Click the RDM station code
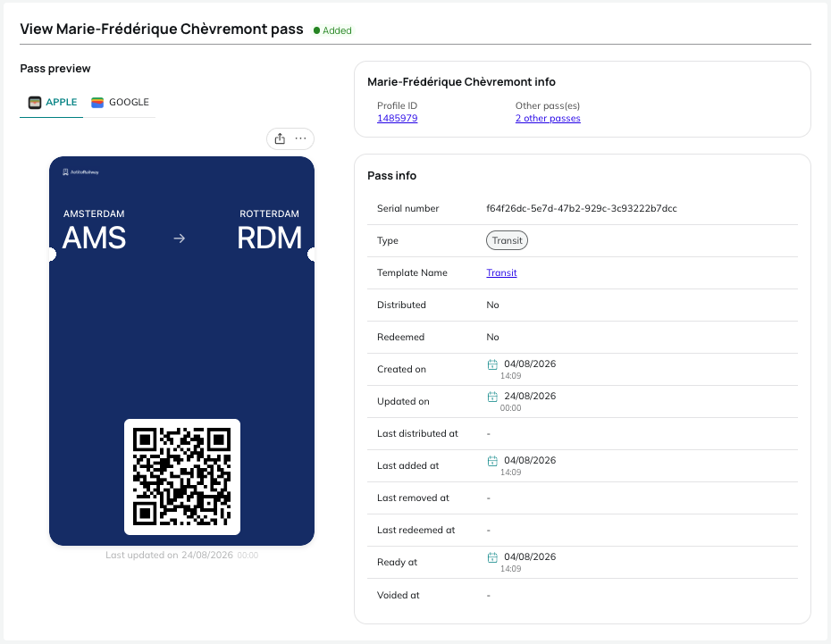Viewport: 831px width, 644px height. (x=269, y=238)
